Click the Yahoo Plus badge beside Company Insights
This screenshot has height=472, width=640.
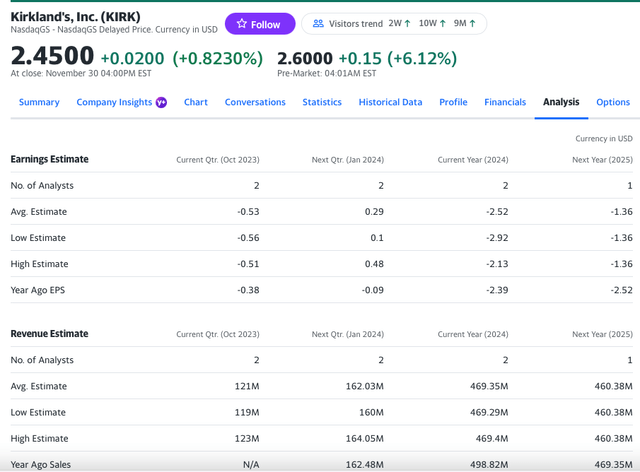coord(161,102)
